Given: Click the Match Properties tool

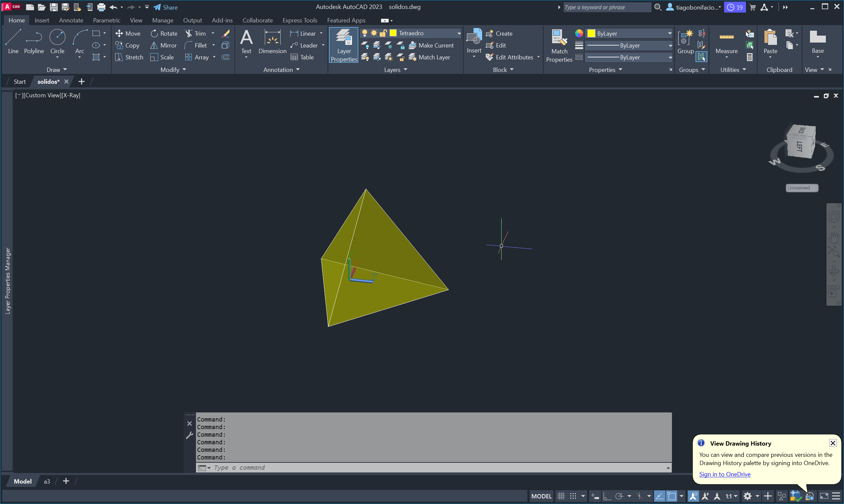Looking at the screenshot, I should tap(559, 45).
